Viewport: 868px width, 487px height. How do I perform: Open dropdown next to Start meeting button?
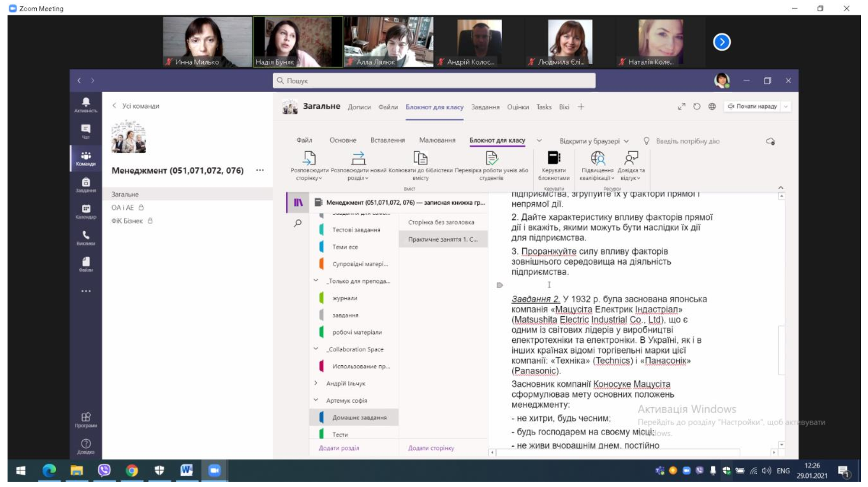click(x=786, y=107)
